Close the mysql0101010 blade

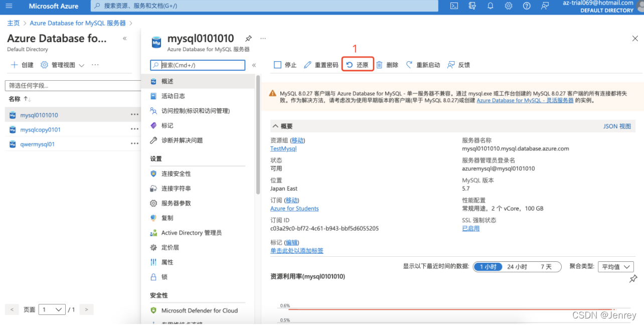pos(635,39)
